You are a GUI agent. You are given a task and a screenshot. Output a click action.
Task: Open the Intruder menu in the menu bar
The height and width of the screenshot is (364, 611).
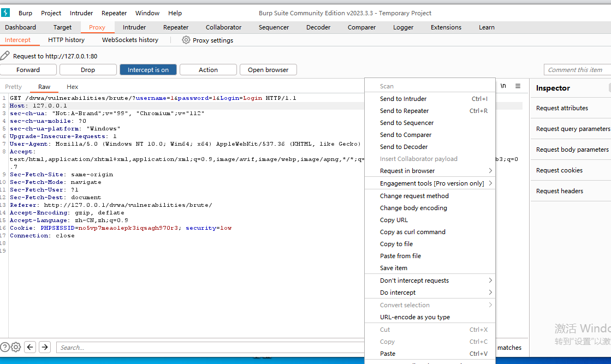point(81,13)
